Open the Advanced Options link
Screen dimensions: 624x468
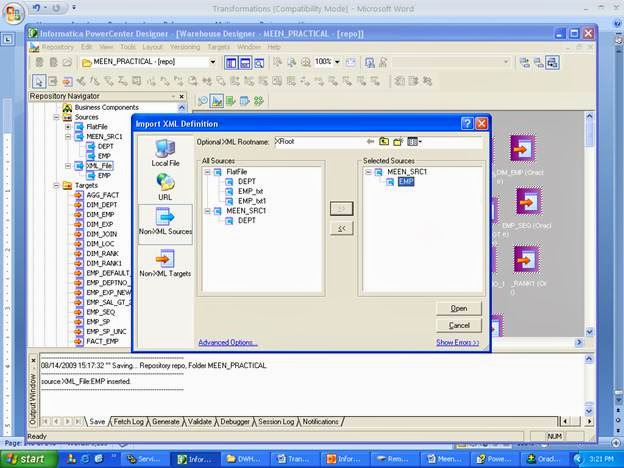(227, 342)
